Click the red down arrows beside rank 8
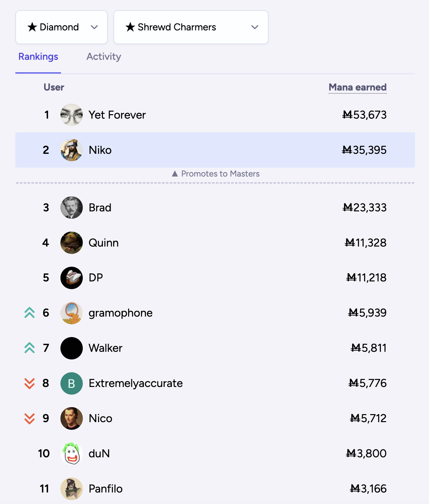The image size is (429, 504). (29, 383)
